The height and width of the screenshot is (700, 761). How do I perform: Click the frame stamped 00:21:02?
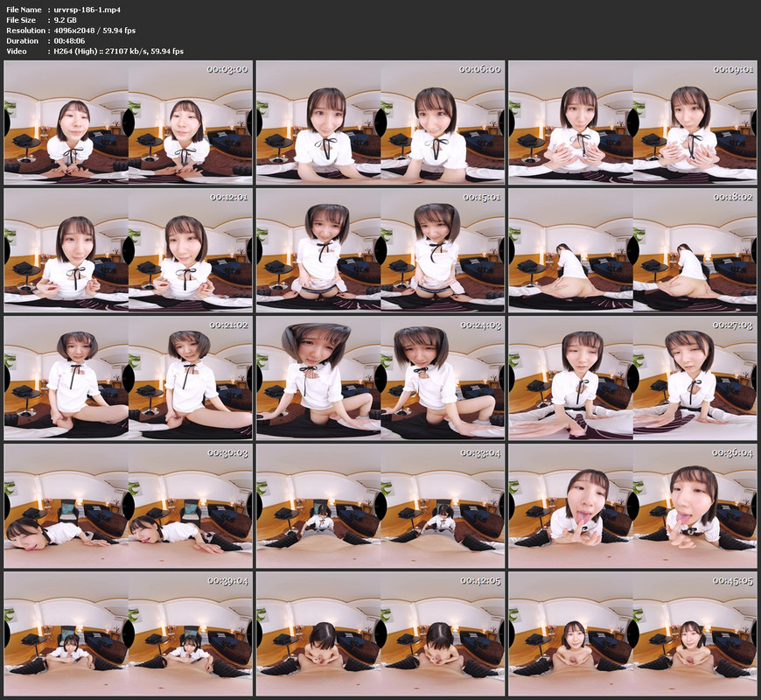pos(128,378)
